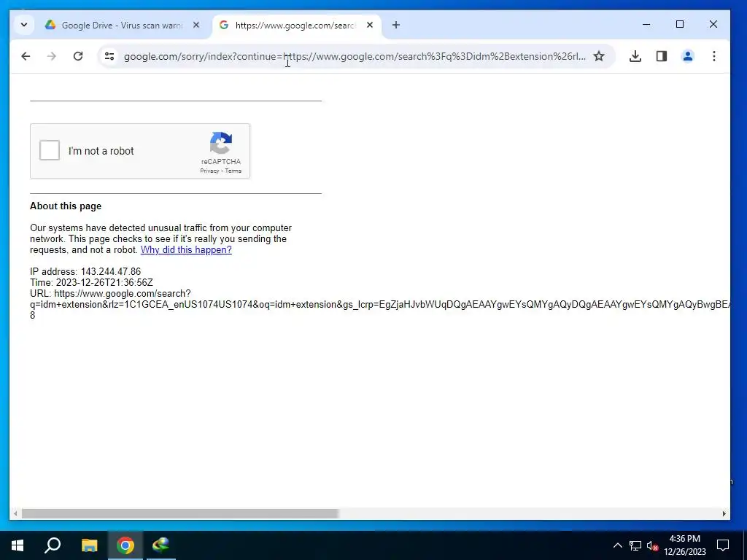This screenshot has width=747, height=560.
Task: Show hidden system tray icons
Action: point(617,545)
